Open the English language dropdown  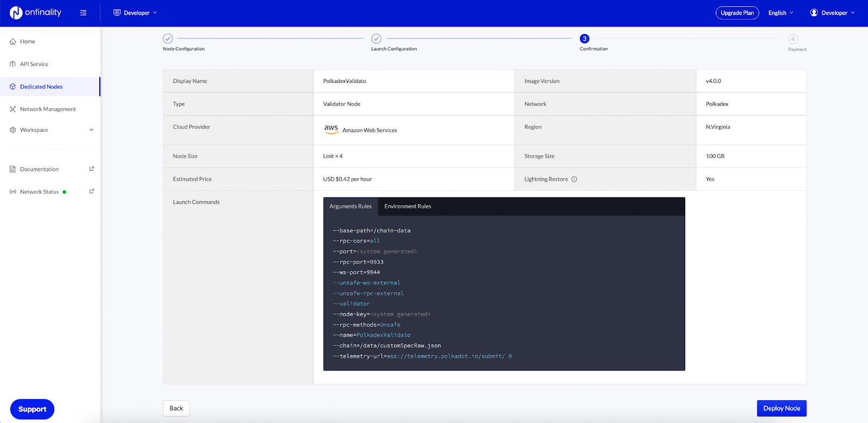pyautogui.click(x=781, y=13)
